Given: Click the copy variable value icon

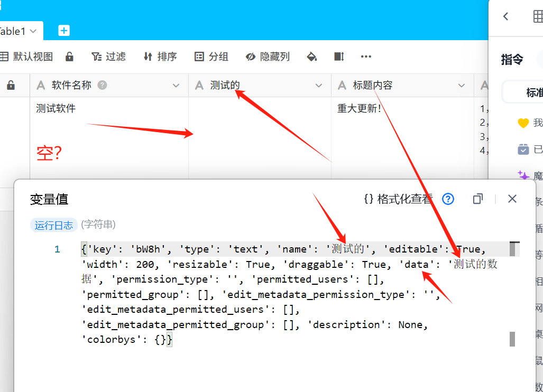Looking at the screenshot, I should click(x=477, y=199).
